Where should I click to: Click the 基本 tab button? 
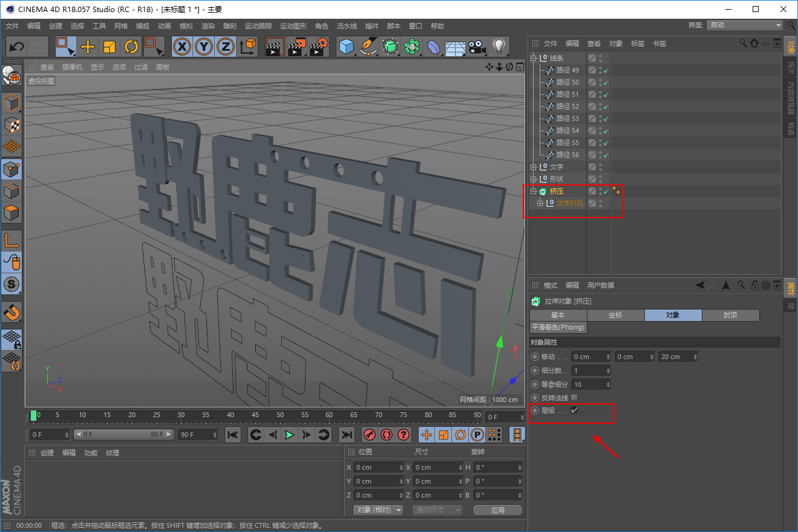558,315
